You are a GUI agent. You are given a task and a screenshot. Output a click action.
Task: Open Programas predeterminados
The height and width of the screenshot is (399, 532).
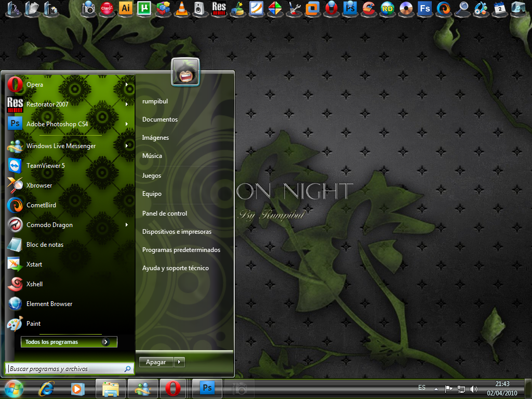click(x=181, y=250)
